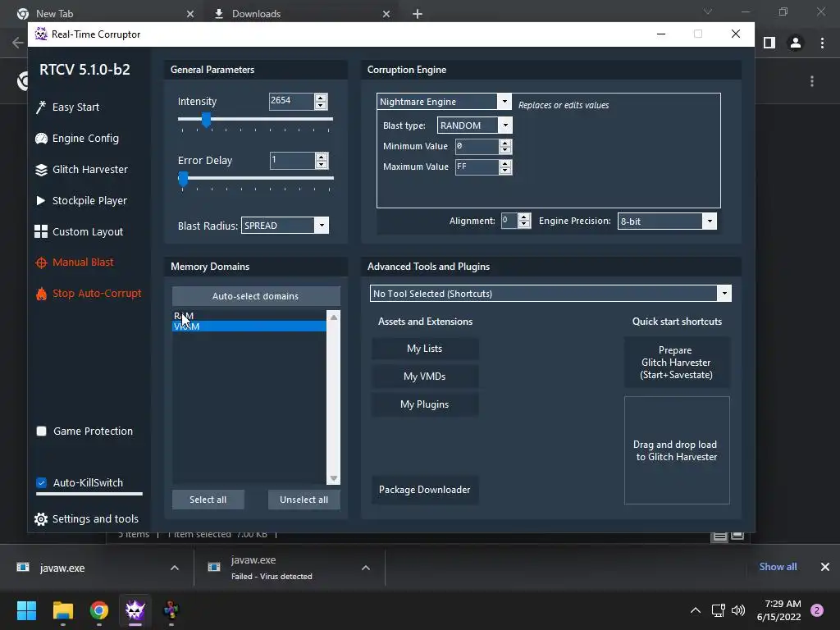Screen dimensions: 840x630
Task: Click Auto-select domains button
Action: [256, 296]
